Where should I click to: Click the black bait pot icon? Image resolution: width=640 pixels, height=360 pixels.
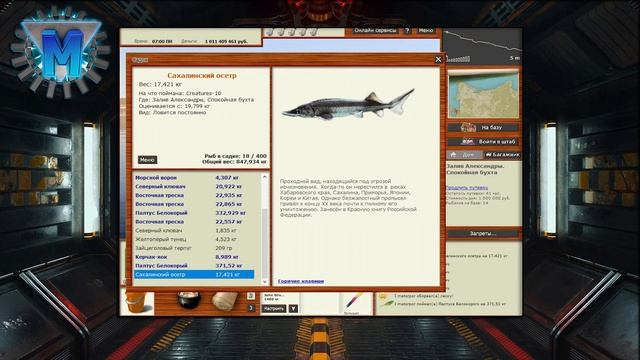click(x=189, y=301)
